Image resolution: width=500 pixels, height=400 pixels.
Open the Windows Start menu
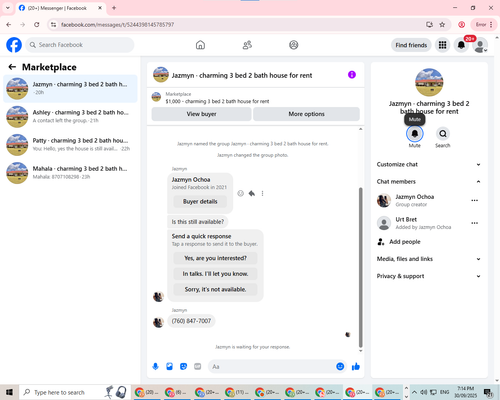click(x=9, y=392)
